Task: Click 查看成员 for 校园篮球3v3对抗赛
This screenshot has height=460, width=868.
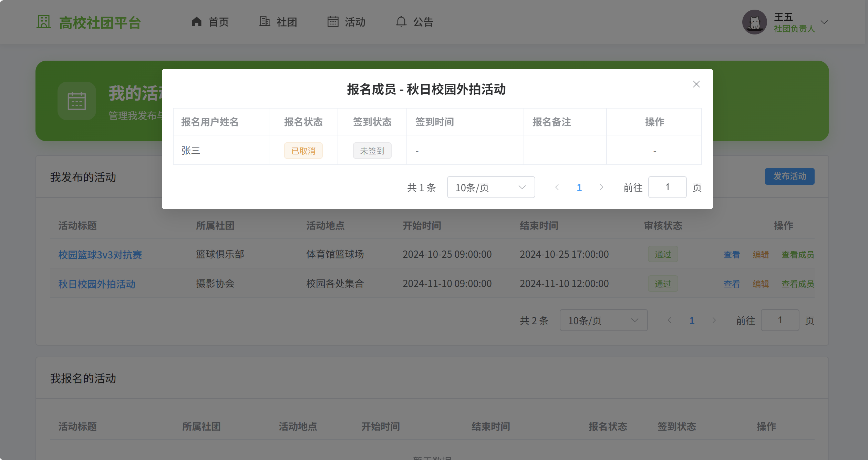Action: [x=798, y=254]
